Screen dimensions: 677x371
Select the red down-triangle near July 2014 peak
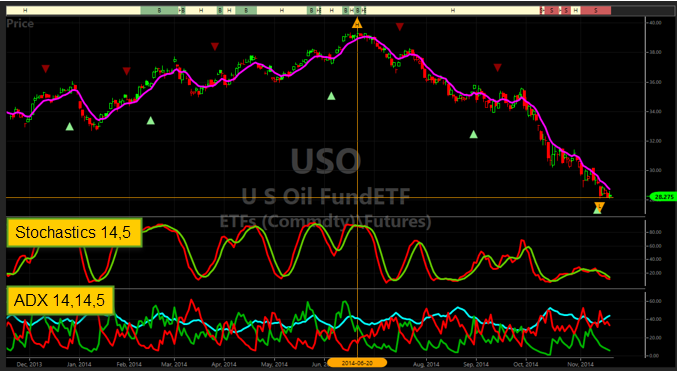tap(400, 27)
